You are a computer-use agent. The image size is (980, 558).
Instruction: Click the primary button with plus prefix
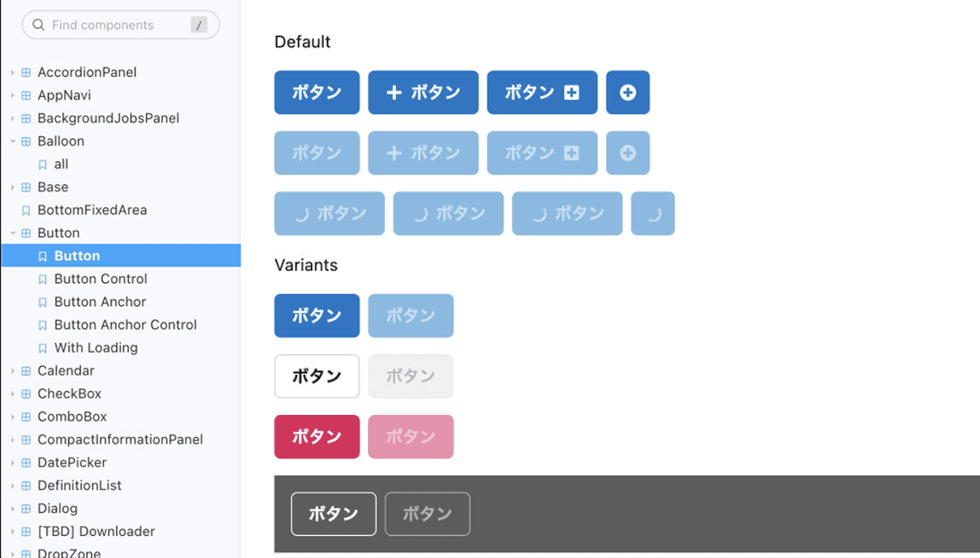(x=423, y=92)
